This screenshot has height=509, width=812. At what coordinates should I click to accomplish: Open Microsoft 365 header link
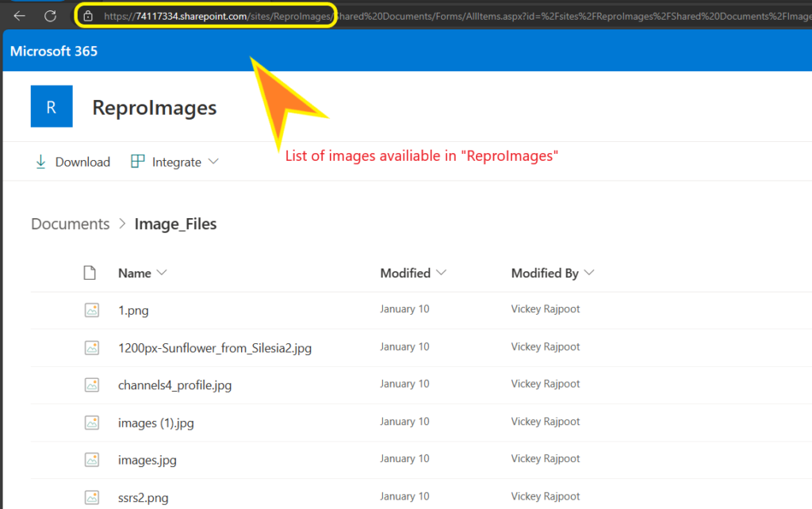pos(54,52)
